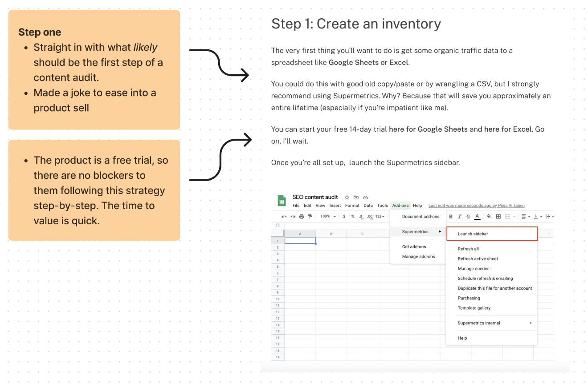Open the Data menu

(x=368, y=206)
